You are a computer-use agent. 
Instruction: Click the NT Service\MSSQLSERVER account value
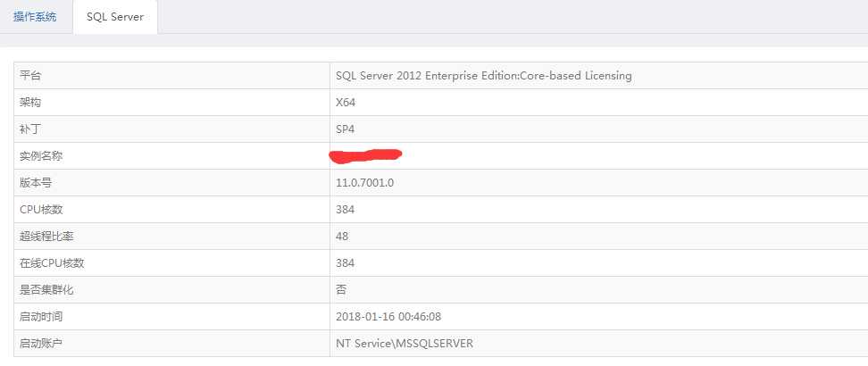[404, 344]
